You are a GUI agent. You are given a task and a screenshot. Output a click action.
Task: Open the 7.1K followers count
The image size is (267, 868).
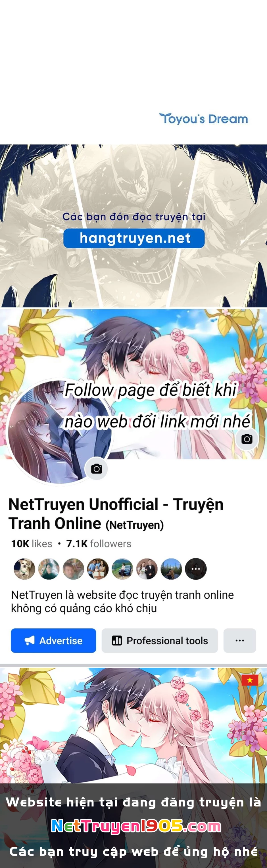click(99, 544)
